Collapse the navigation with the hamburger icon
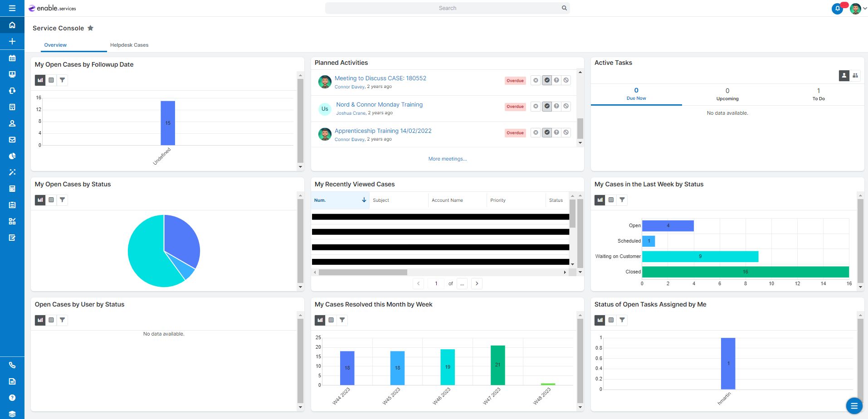Image resolution: width=868 pixels, height=419 pixels. point(13,9)
